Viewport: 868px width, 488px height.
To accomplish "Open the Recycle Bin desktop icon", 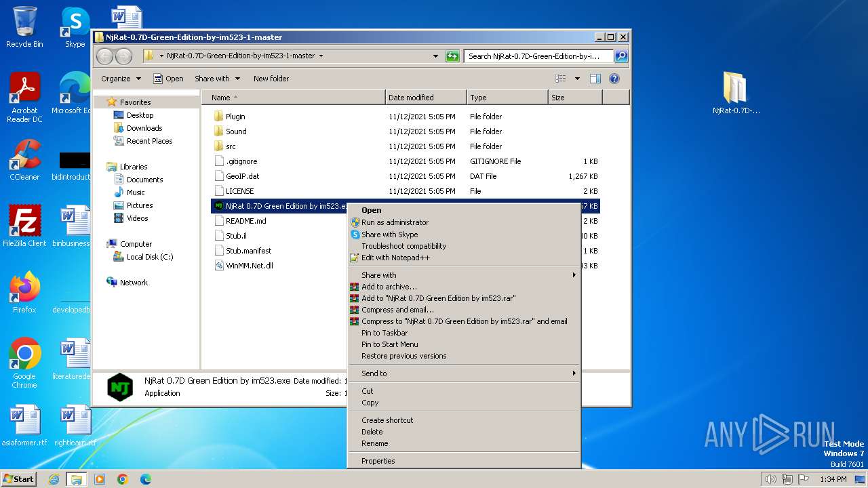I will [x=24, y=27].
